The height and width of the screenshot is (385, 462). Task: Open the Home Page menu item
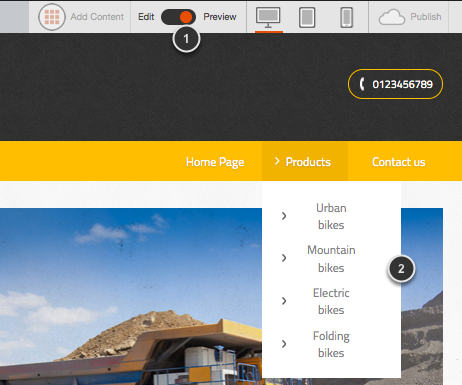(x=215, y=162)
